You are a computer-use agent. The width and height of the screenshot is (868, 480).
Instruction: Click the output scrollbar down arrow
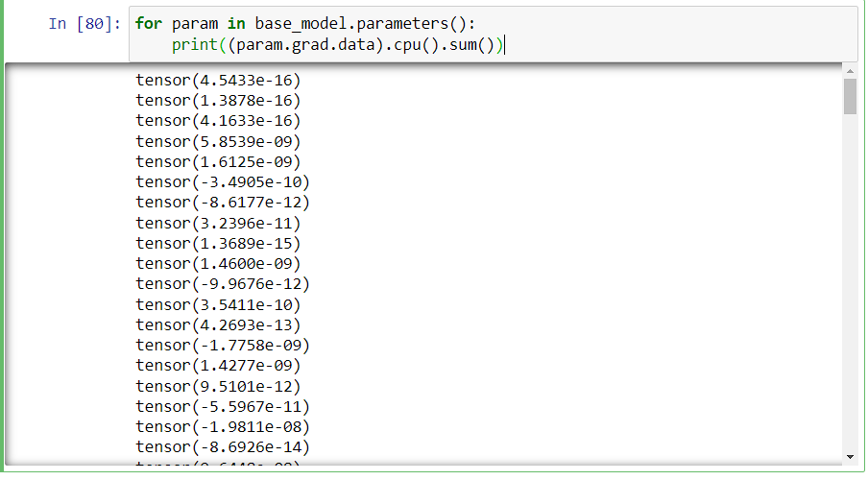(850, 456)
